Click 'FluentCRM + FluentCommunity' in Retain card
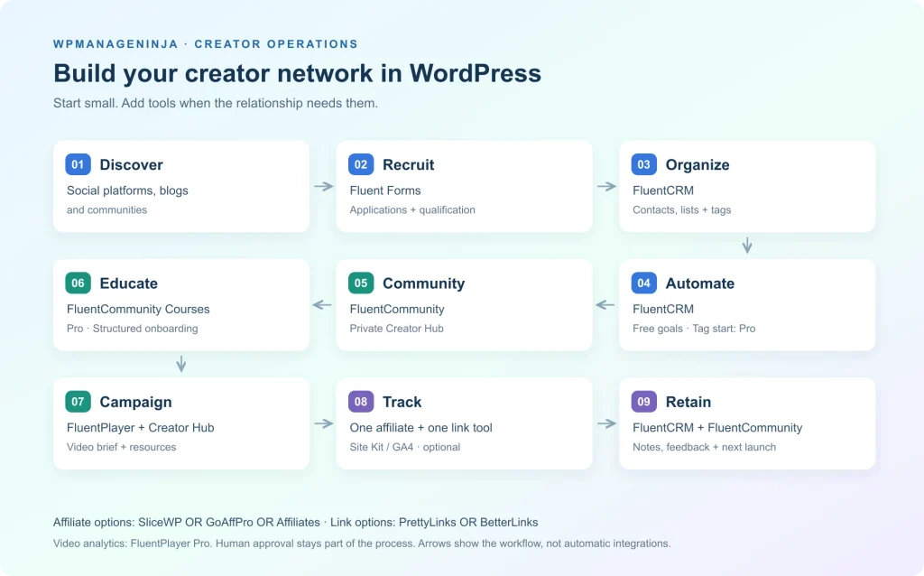 [717, 427]
